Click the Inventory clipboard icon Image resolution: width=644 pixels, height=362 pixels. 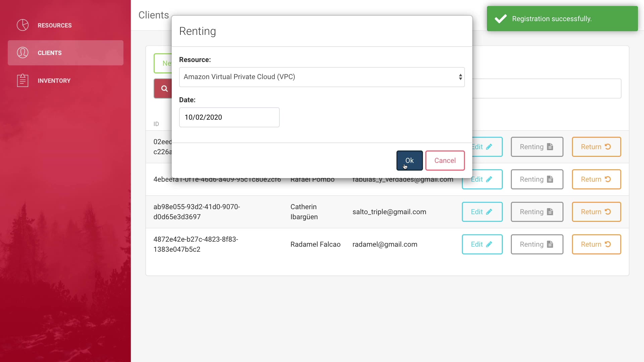click(x=23, y=80)
